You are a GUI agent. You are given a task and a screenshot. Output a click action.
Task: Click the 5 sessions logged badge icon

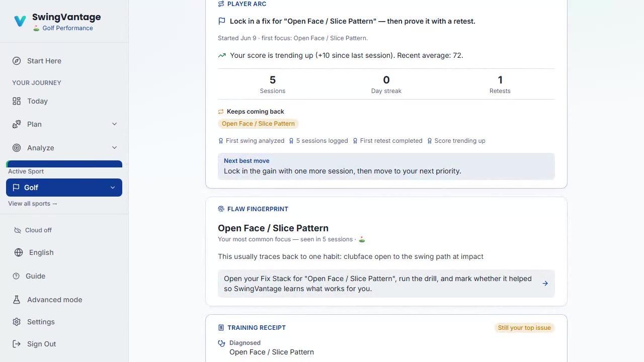pos(291,141)
